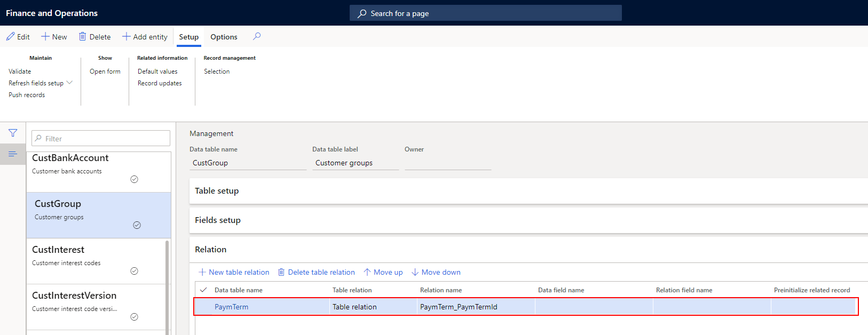Click Move down arrow in Relation
Viewport: 868px width, 335px height.
[415, 272]
